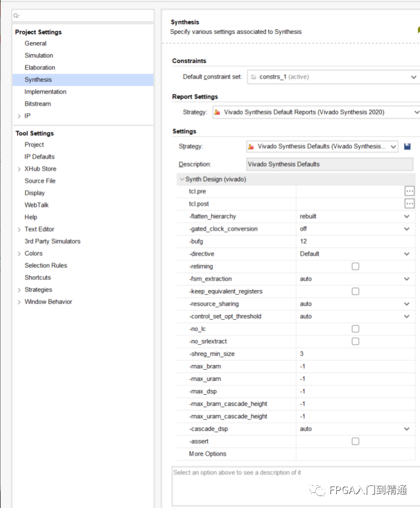Enable the -no_srlextract checkbox
420x508 pixels.
(355, 341)
